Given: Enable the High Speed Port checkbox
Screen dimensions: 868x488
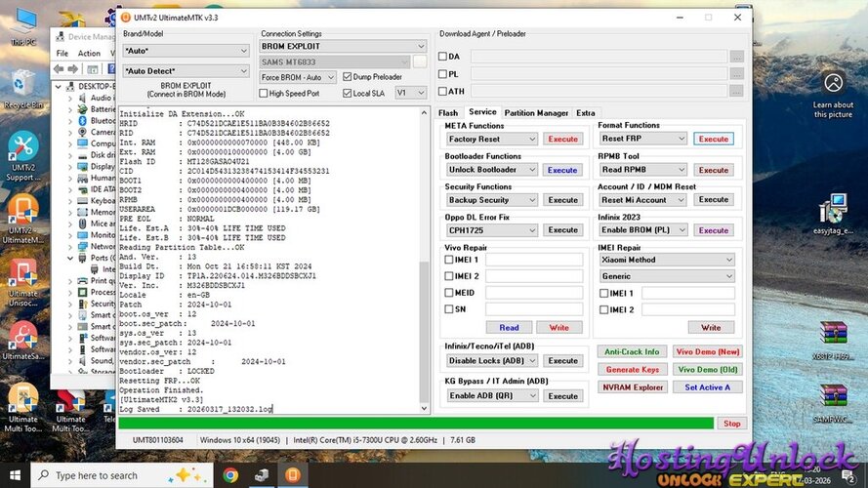Looking at the screenshot, I should 264,93.
